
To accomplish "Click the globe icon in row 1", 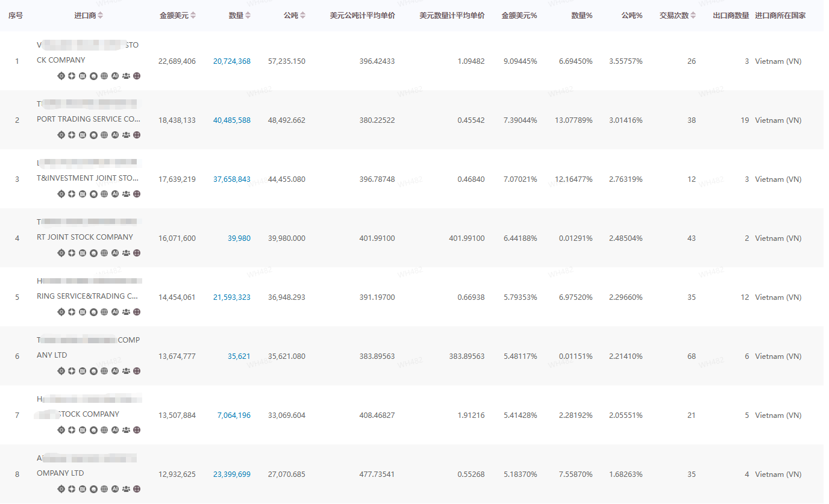I will 104,76.
